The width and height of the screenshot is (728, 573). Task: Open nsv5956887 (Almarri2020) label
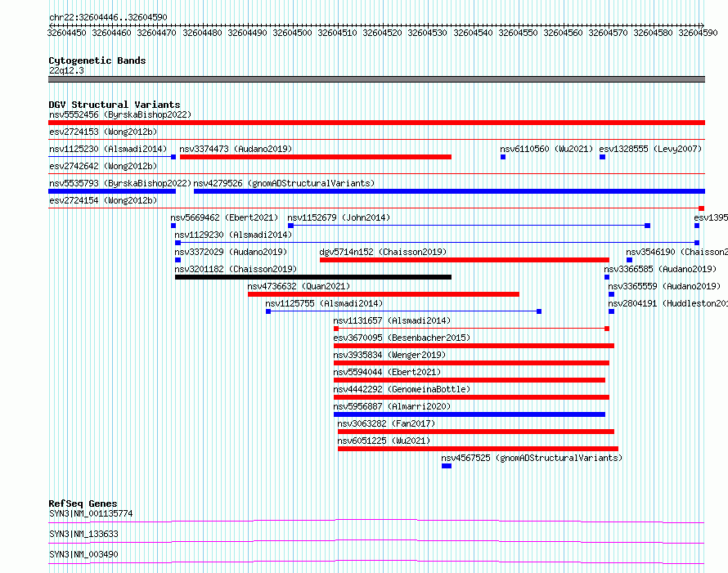pyautogui.click(x=392, y=406)
